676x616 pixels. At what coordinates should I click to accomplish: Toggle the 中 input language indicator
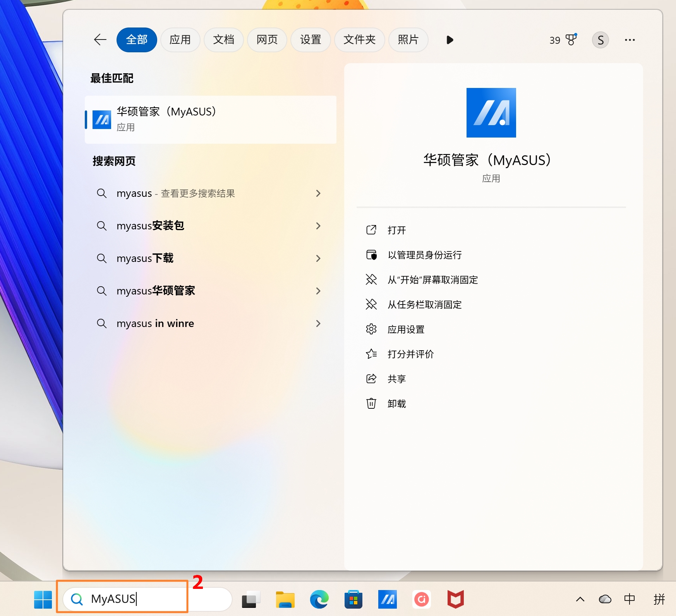630,599
